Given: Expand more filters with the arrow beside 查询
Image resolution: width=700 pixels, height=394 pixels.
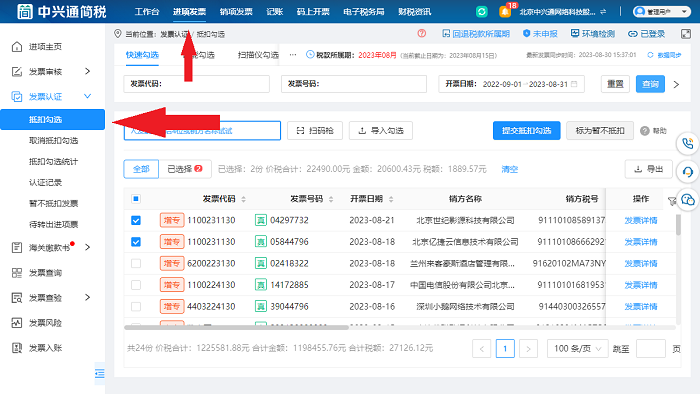Looking at the screenshot, I should tap(676, 84).
